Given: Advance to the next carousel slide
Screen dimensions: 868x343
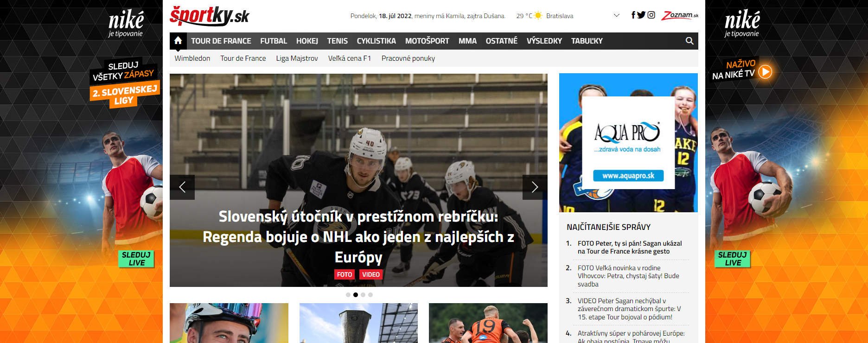Looking at the screenshot, I should pyautogui.click(x=535, y=187).
